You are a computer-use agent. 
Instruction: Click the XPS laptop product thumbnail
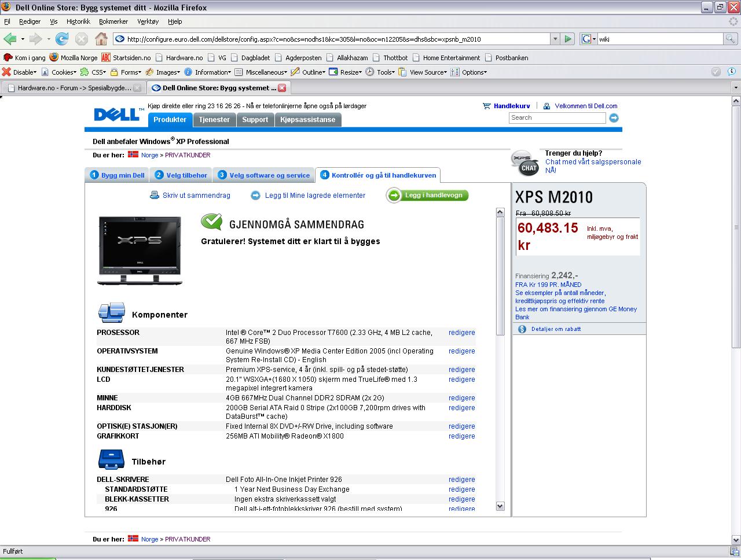140,251
